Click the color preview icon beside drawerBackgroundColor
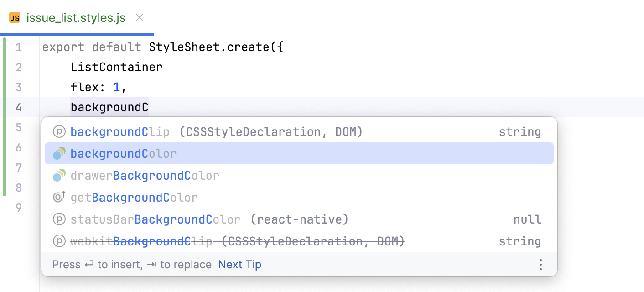 click(59, 175)
